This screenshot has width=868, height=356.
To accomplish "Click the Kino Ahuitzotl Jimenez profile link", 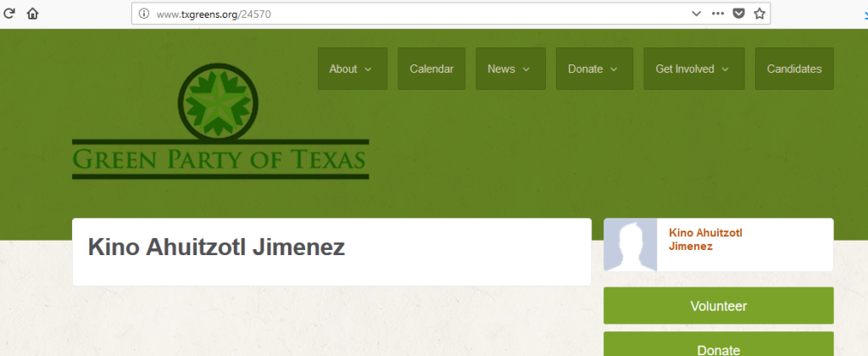I will click(705, 239).
